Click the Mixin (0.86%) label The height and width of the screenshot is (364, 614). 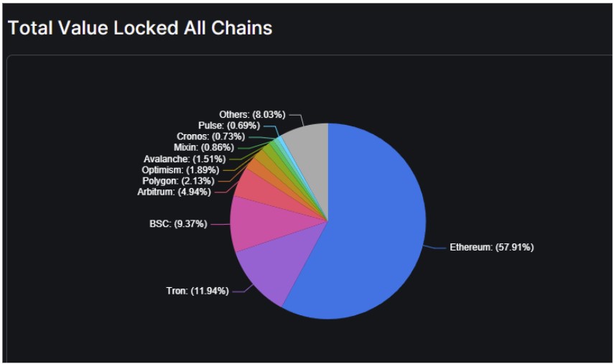coord(204,147)
